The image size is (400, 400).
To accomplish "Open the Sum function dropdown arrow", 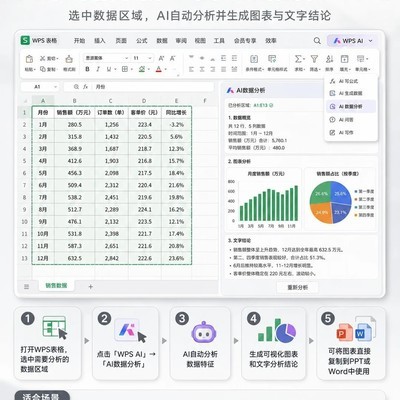I will [x=304, y=59].
